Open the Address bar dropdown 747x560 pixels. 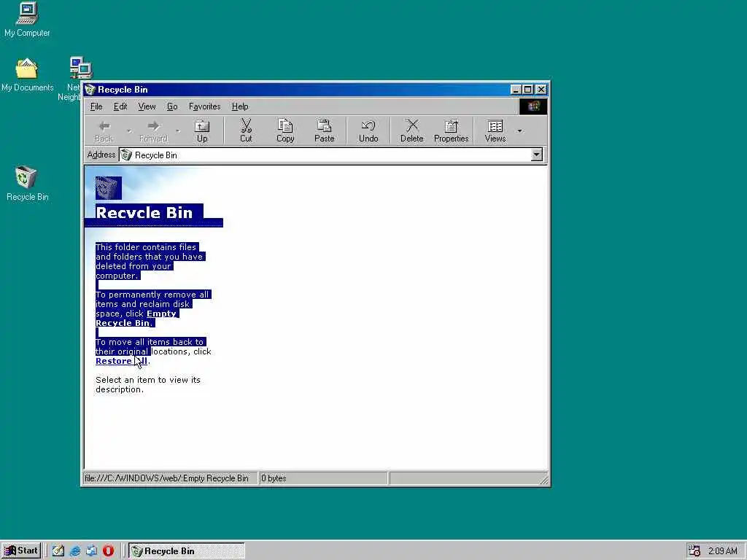[536, 155]
